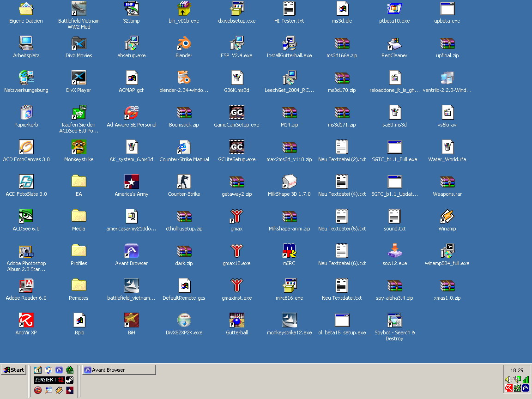Viewport: 532px width, 399px height.
Task: Select the Arbeitsplatz computer icon
Action: tap(26, 44)
